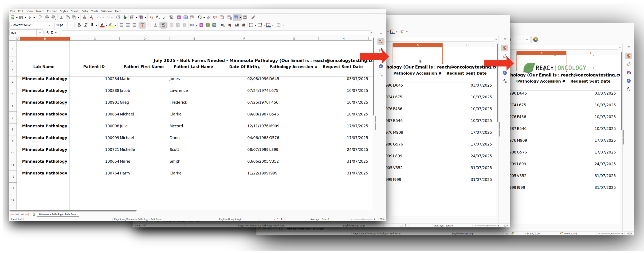644x253 pixels.
Task: Insert image icon in toolbar
Action: click(x=179, y=17)
